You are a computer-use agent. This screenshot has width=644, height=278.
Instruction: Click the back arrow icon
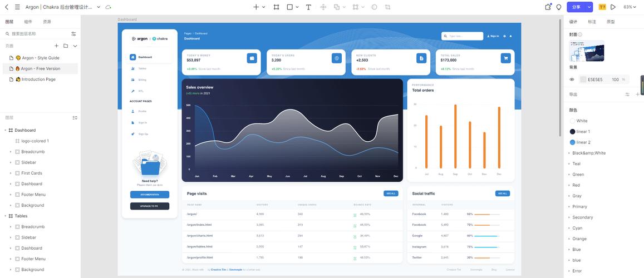coord(7,7)
